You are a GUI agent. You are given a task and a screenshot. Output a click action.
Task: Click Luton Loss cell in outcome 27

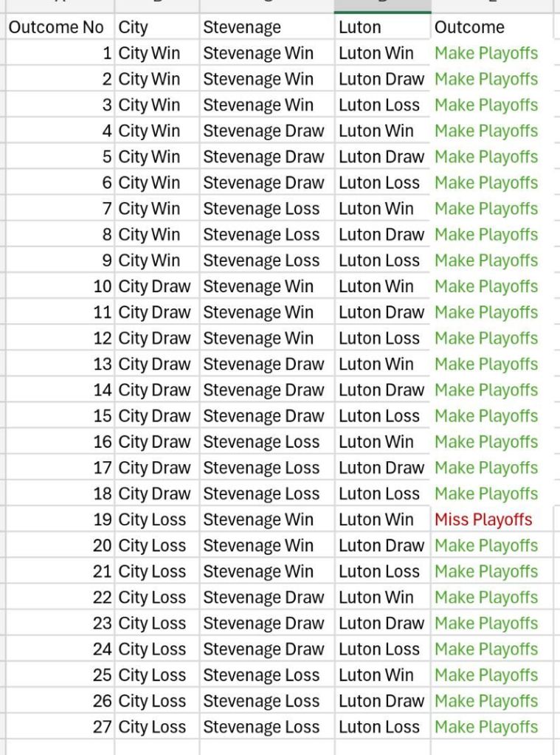tap(379, 727)
